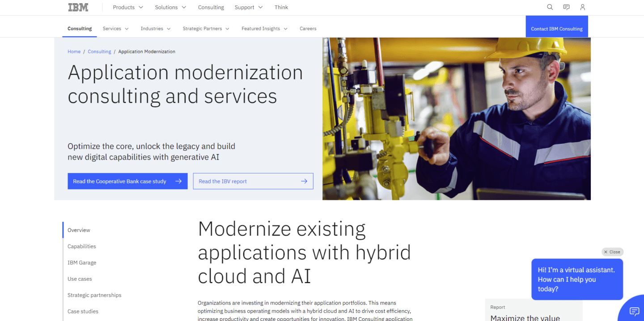
Task: Jump to IBM Garage section
Action: tap(82, 262)
